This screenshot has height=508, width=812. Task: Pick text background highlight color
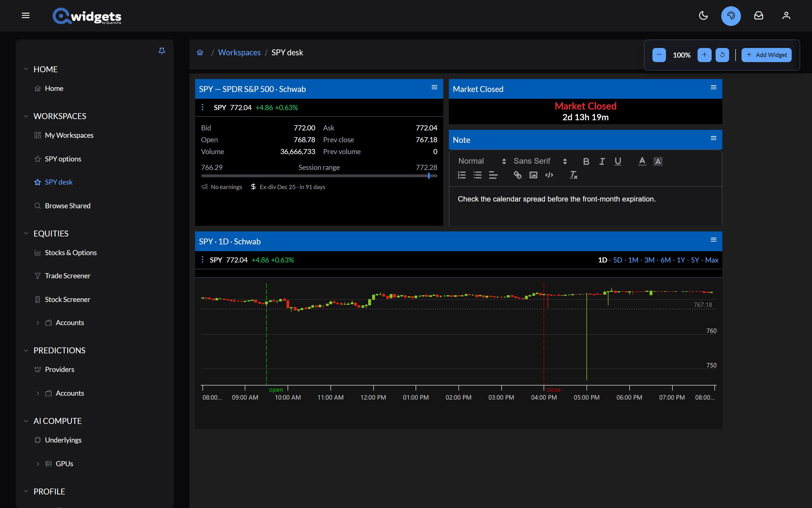pos(658,161)
